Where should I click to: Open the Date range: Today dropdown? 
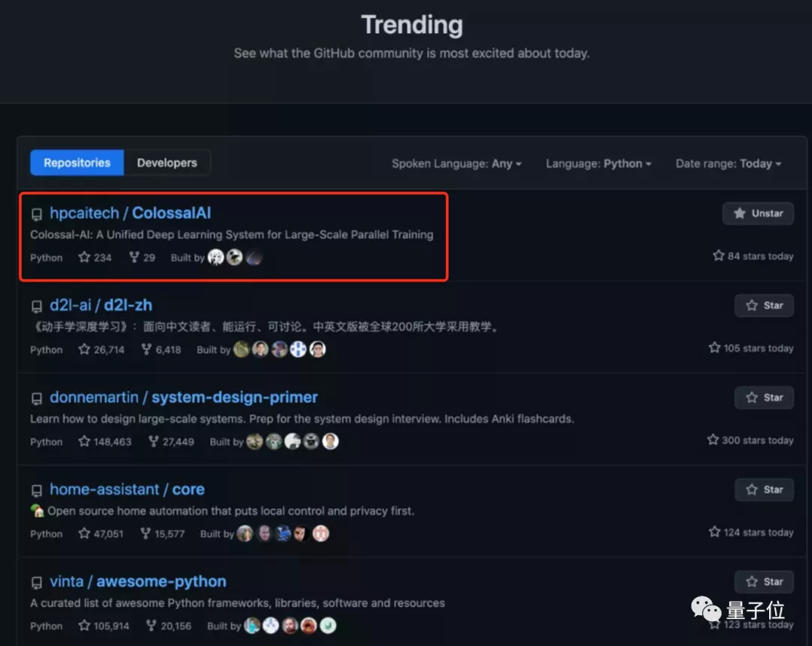[x=729, y=164]
